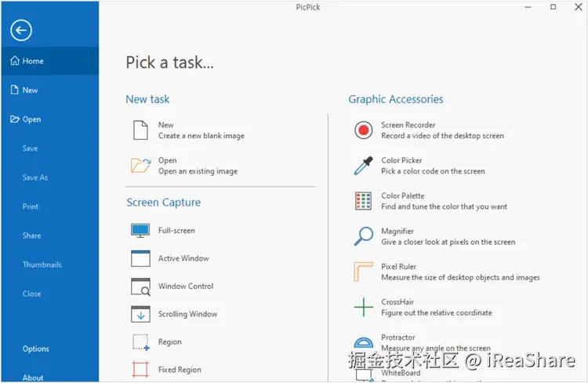Start a Full-screen capture via its label
This screenshot has height=383, width=588.
pos(176,231)
